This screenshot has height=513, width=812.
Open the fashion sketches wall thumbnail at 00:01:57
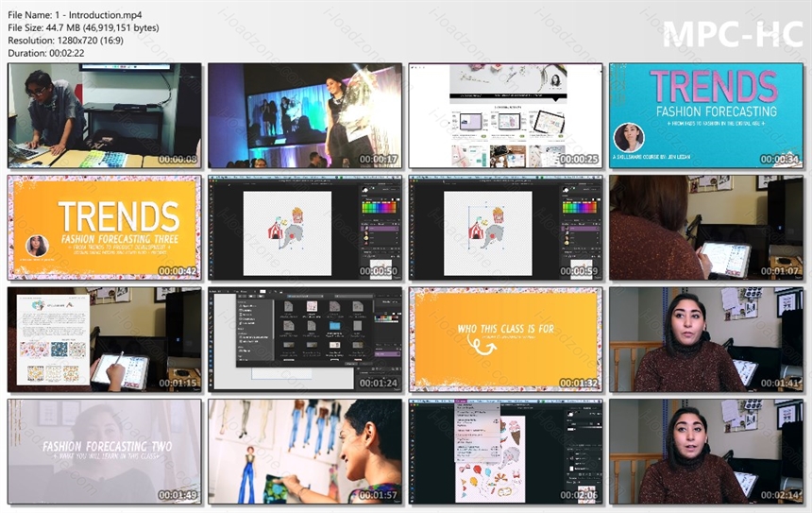coord(305,452)
